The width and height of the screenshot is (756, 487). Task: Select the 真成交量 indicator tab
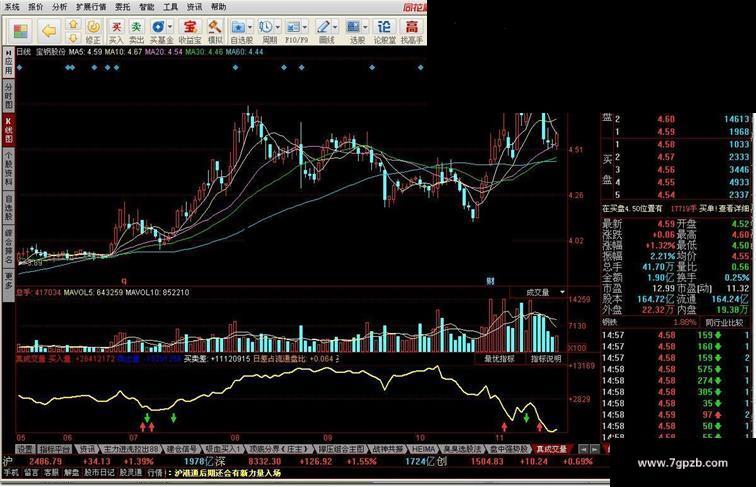click(553, 449)
